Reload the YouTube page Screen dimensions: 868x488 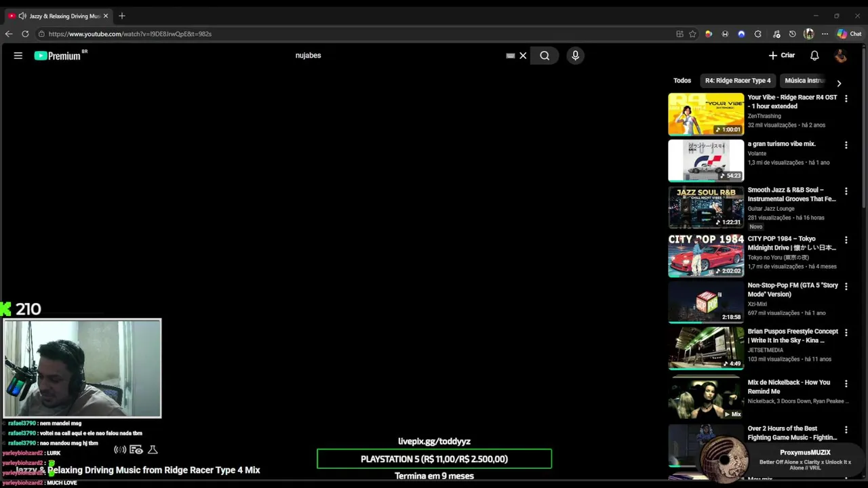click(x=25, y=34)
